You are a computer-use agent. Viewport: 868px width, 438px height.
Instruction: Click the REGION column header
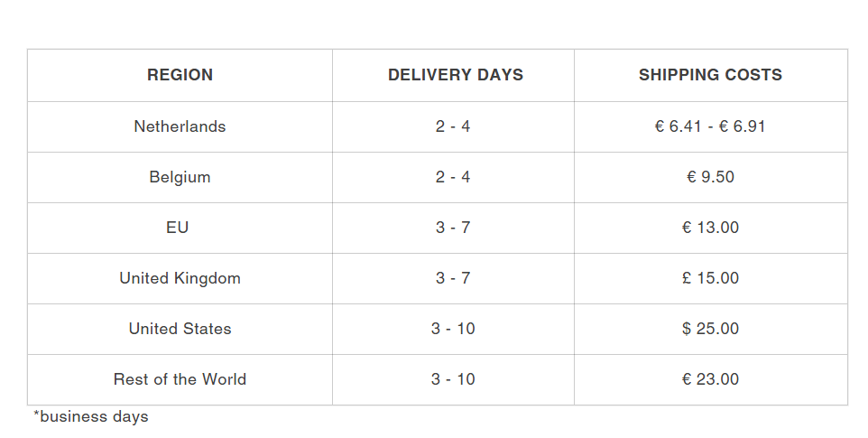click(180, 75)
